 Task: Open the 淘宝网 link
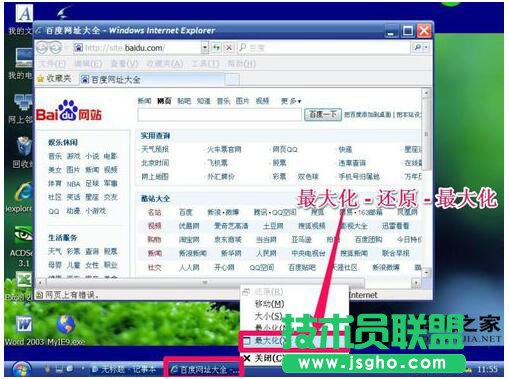189,239
